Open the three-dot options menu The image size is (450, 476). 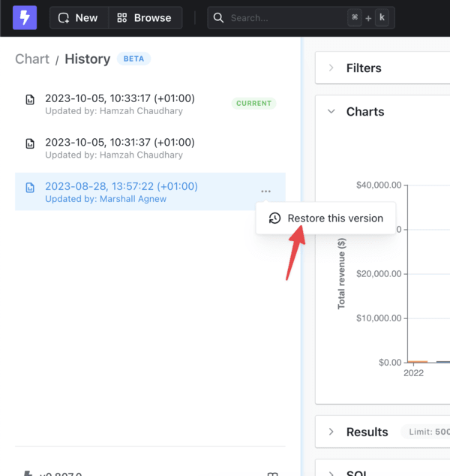[x=265, y=191]
